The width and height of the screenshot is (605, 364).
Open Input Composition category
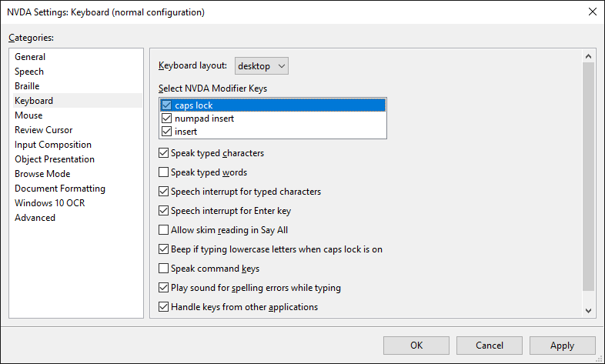(x=77, y=145)
